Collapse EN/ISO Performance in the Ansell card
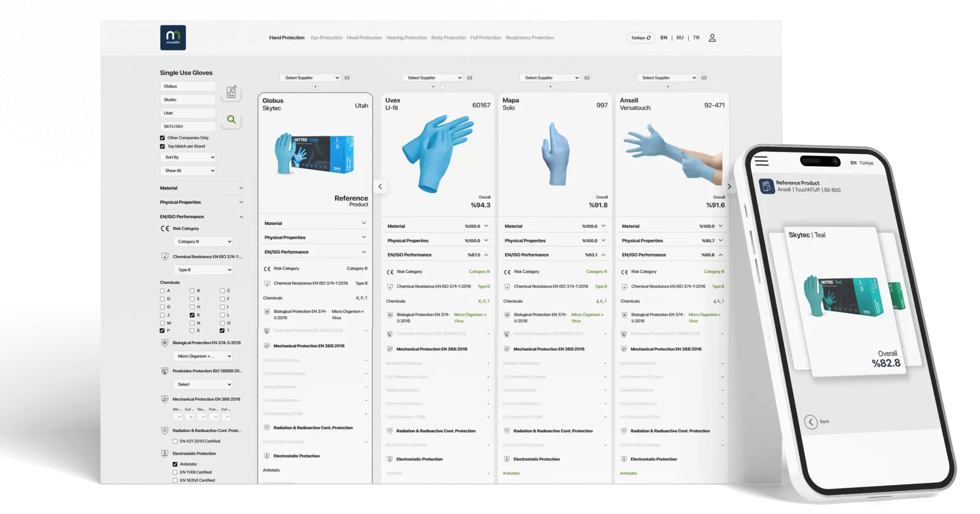 pos(672,255)
